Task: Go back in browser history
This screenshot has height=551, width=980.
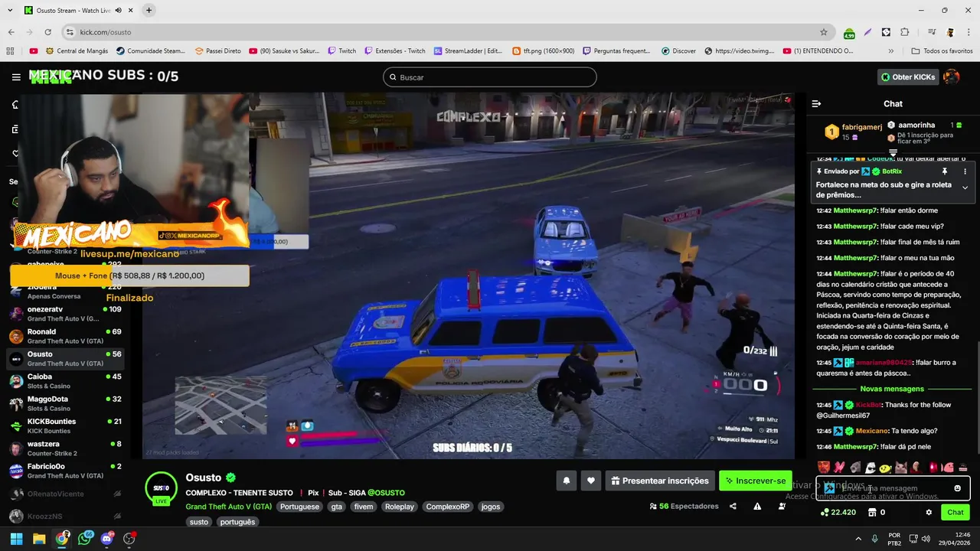Action: pyautogui.click(x=11, y=32)
